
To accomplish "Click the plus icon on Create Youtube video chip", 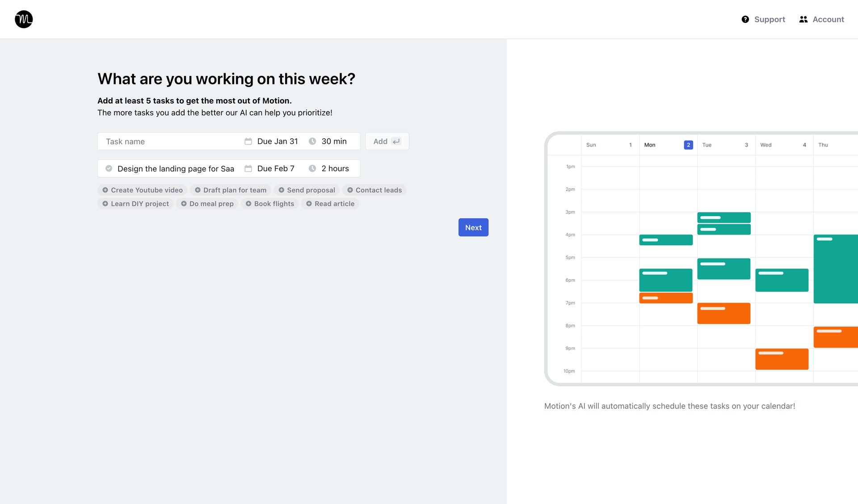I will point(105,190).
